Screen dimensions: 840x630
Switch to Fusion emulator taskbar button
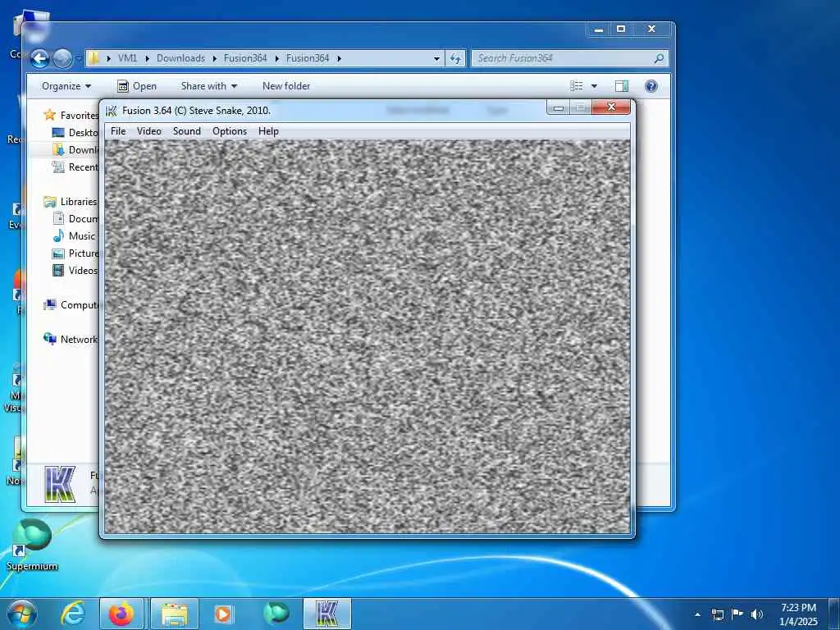point(327,614)
